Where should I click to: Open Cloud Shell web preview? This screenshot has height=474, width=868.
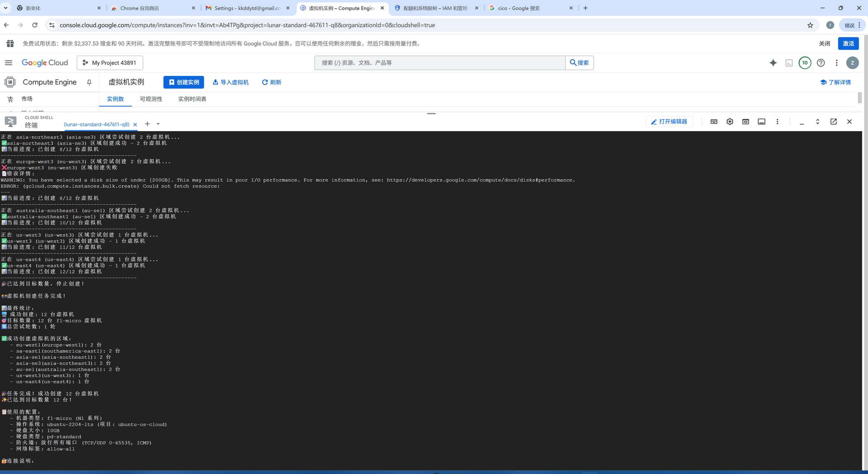[745, 122]
